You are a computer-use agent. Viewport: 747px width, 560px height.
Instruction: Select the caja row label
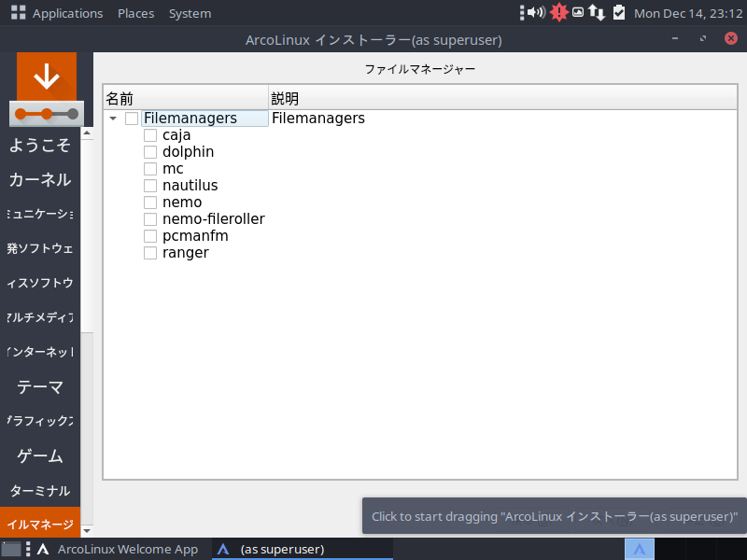[176, 135]
